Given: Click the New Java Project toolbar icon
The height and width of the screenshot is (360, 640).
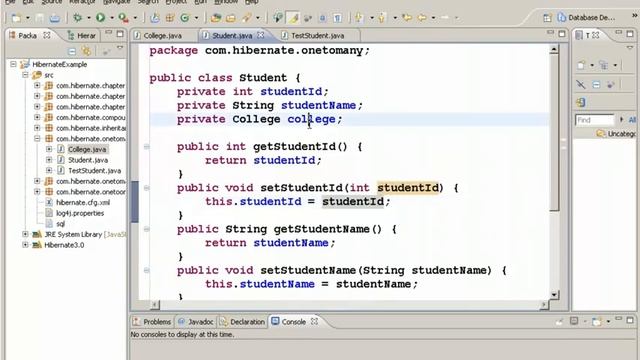Looking at the screenshot, I should coord(155,18).
